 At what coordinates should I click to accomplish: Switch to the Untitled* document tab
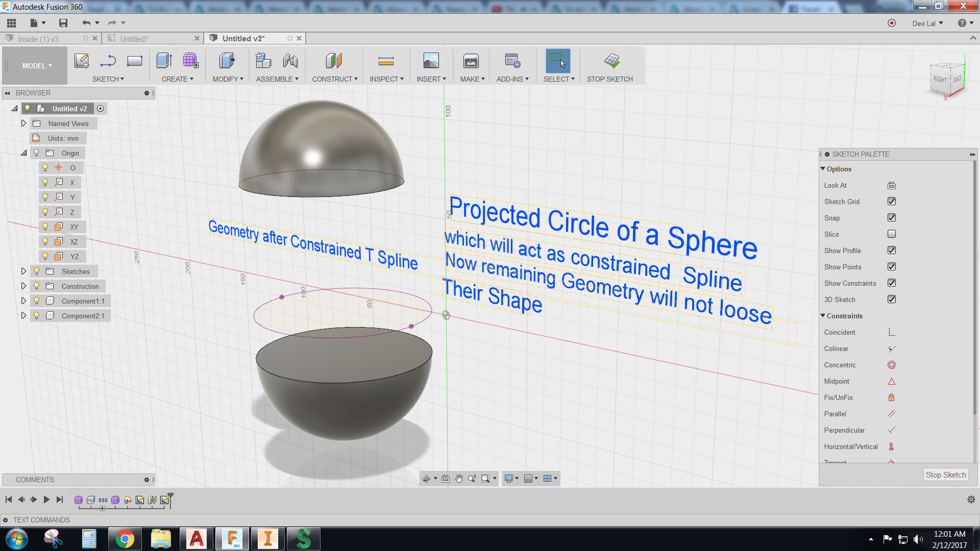(x=134, y=39)
